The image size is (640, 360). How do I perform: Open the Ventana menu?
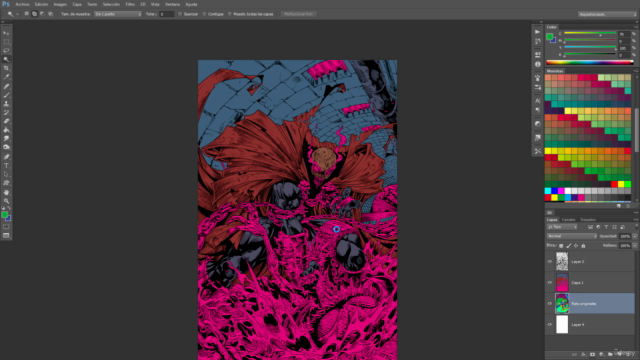[x=172, y=4]
